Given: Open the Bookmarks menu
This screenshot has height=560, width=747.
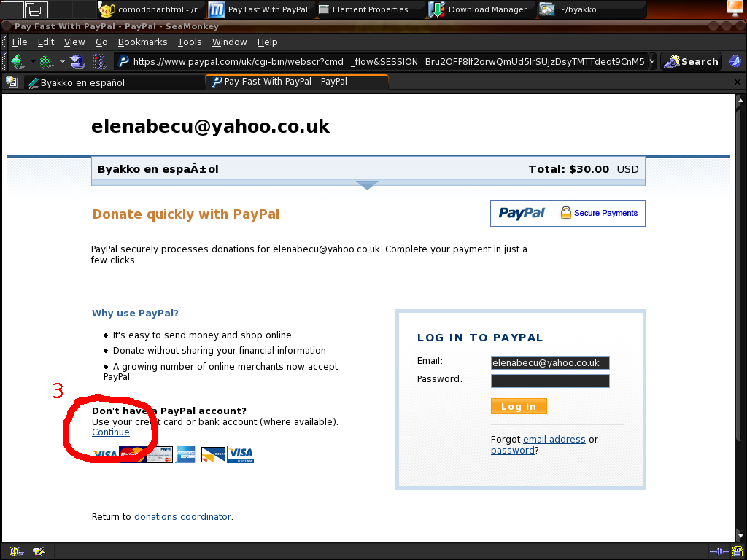Looking at the screenshot, I should pyautogui.click(x=142, y=42).
